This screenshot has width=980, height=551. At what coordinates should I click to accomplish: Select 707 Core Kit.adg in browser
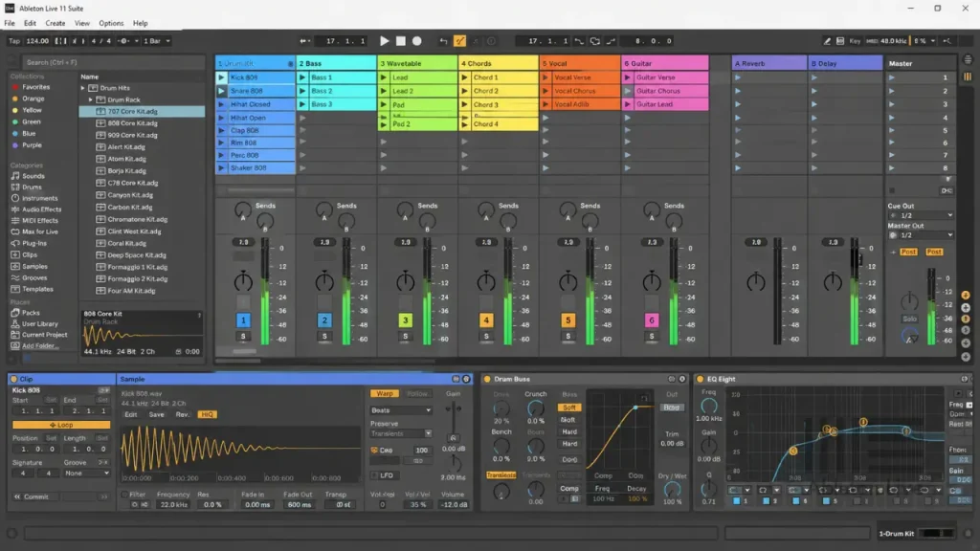tap(142, 111)
